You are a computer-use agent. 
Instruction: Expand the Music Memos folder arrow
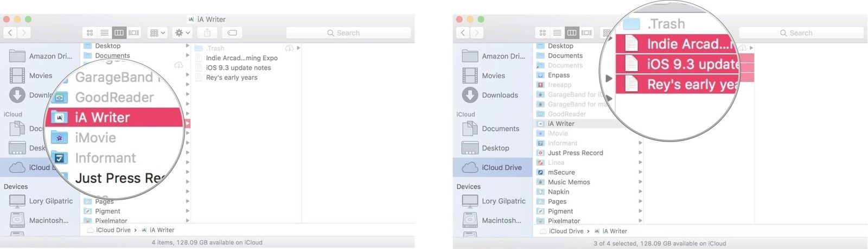(x=640, y=182)
